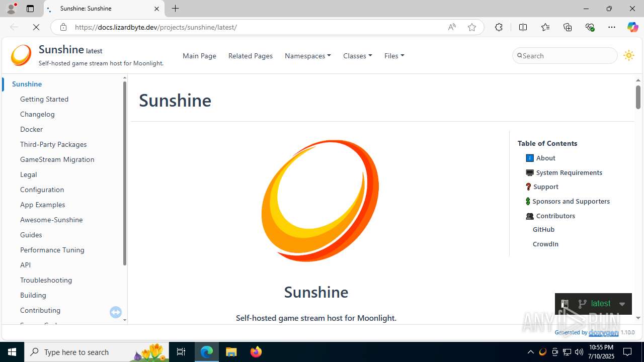Jump to GitHub contributors section
Image resolution: width=644 pixels, height=362 pixels.
tap(544, 229)
